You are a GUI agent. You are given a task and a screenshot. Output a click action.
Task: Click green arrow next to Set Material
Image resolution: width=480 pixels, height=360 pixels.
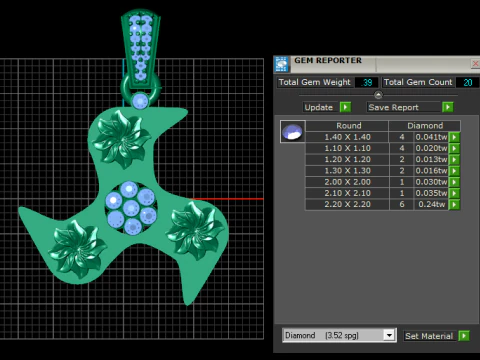click(x=464, y=336)
